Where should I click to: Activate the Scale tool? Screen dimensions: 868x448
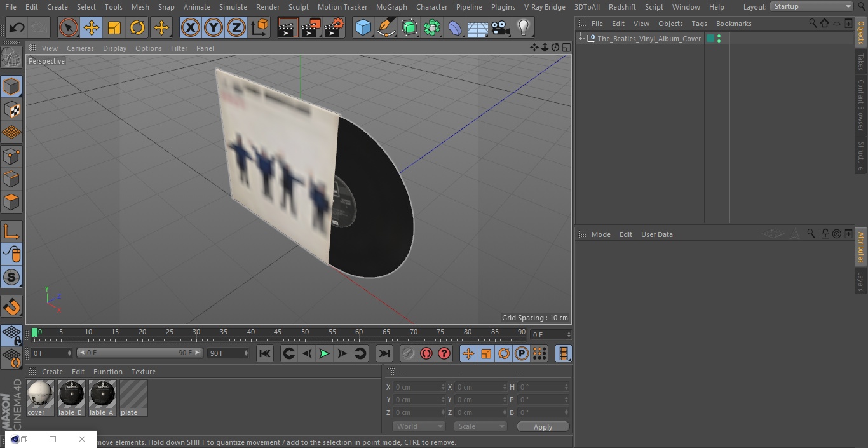pos(114,28)
